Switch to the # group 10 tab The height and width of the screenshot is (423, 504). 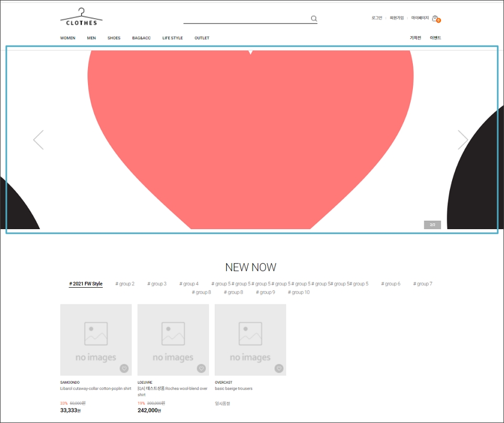(299, 292)
